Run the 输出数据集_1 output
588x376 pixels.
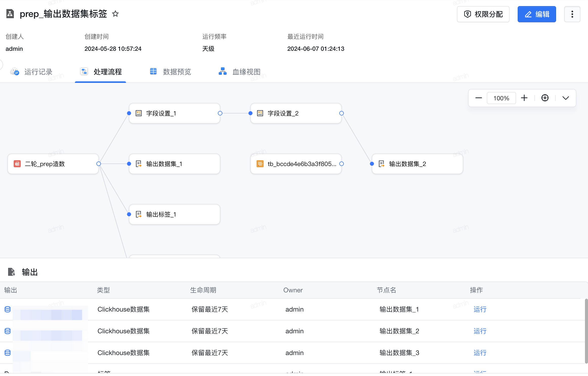[x=480, y=309]
